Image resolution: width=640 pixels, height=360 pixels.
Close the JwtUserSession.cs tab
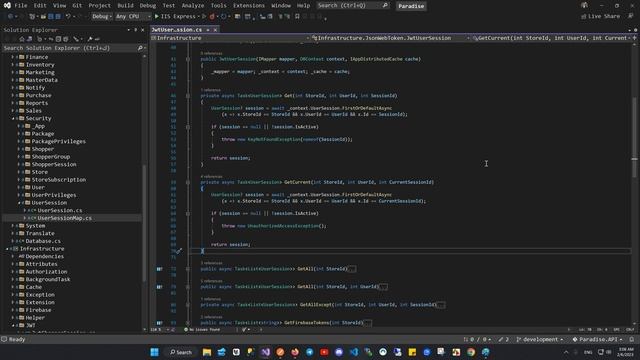[x=215, y=30]
